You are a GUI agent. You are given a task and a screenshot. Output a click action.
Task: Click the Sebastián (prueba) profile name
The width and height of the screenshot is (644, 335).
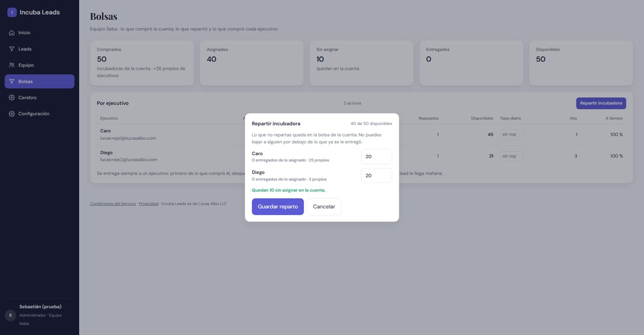[x=40, y=307]
